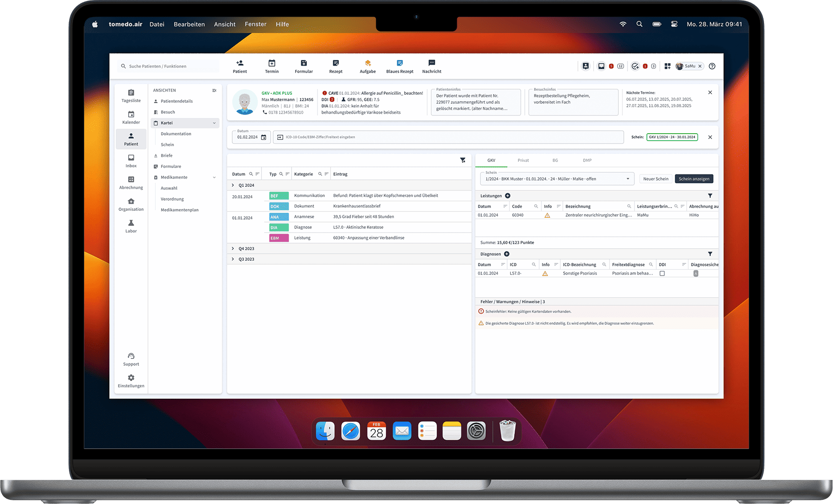
Task: Toggle DDI checkbox for L57.0- diagnosis
Action: [x=662, y=273]
